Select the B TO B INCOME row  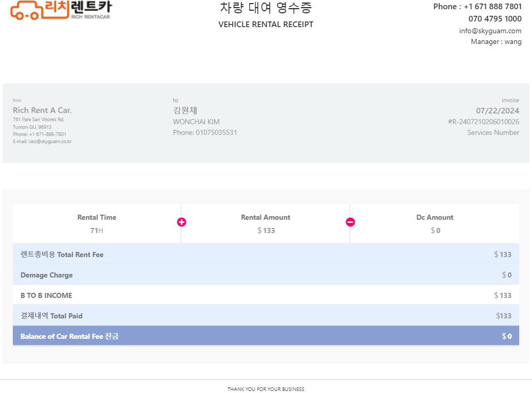tap(266, 295)
